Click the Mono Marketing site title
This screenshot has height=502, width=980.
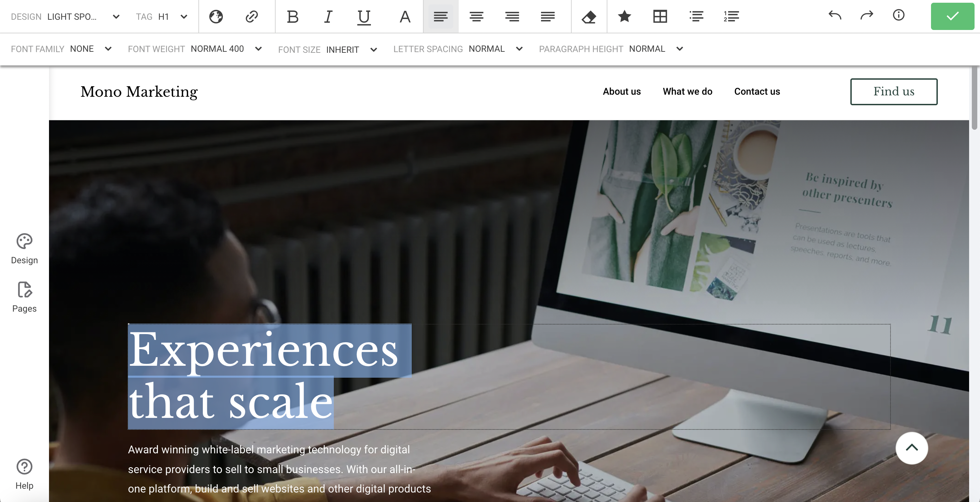coord(139,92)
